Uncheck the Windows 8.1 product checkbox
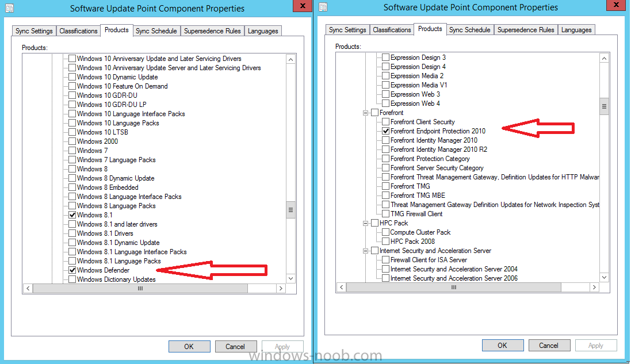Image resolution: width=631 pixels, height=364 pixels. (72, 215)
